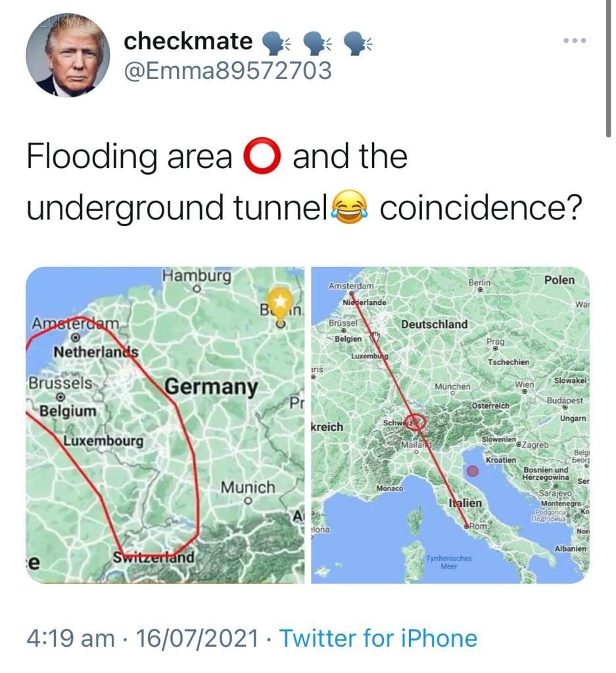Open the left flooding area map image
The image size is (616, 673).
pos(165,425)
